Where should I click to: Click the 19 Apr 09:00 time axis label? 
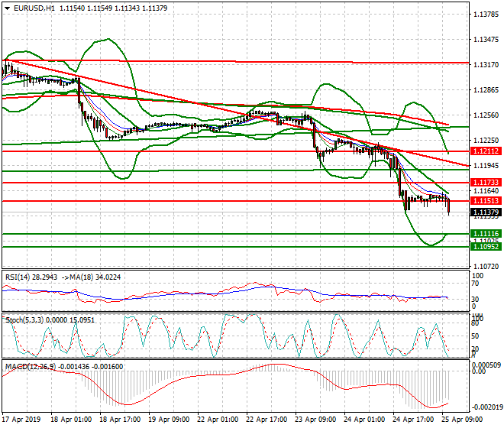[x=170, y=420]
